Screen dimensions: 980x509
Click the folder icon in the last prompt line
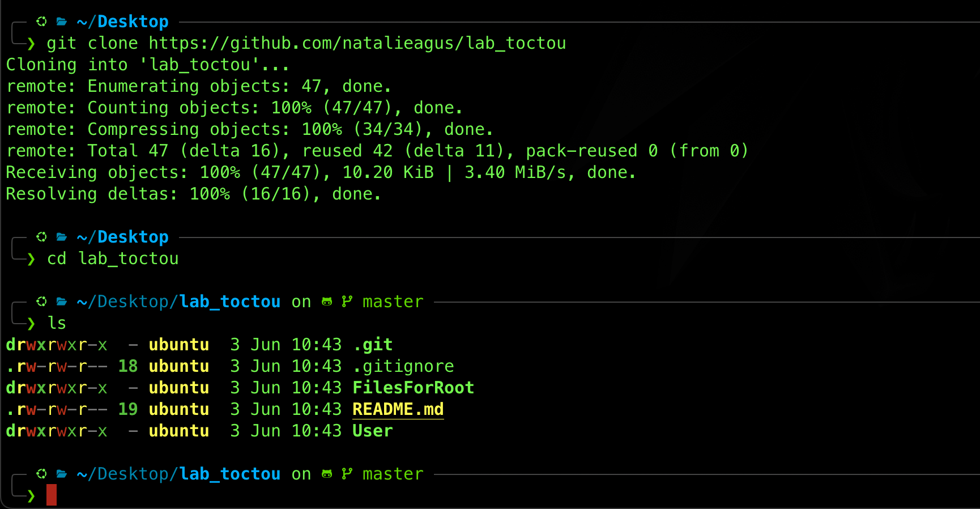(62, 474)
